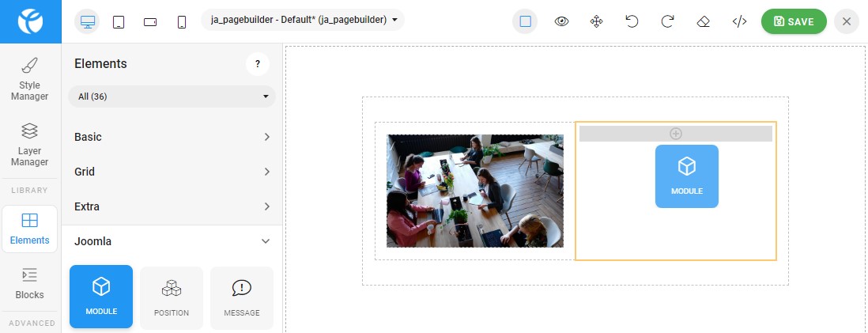This screenshot has width=868, height=333.
Task: Close the page builder editor
Action: coord(847,21)
